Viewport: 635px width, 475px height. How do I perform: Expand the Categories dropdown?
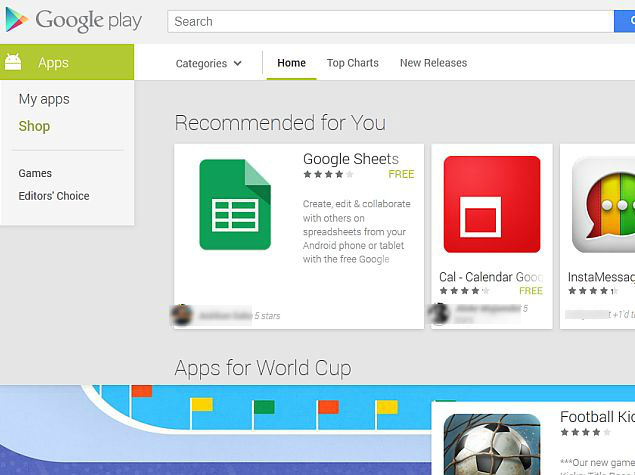209,63
